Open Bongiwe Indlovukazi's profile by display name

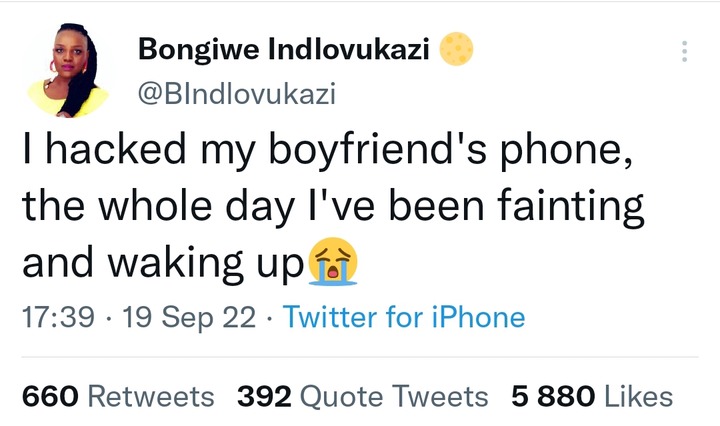[x=285, y=48]
